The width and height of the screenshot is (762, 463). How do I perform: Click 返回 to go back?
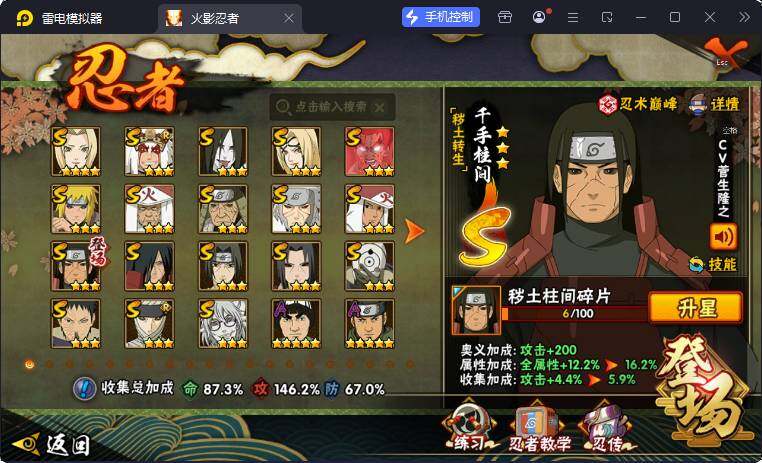coord(52,443)
